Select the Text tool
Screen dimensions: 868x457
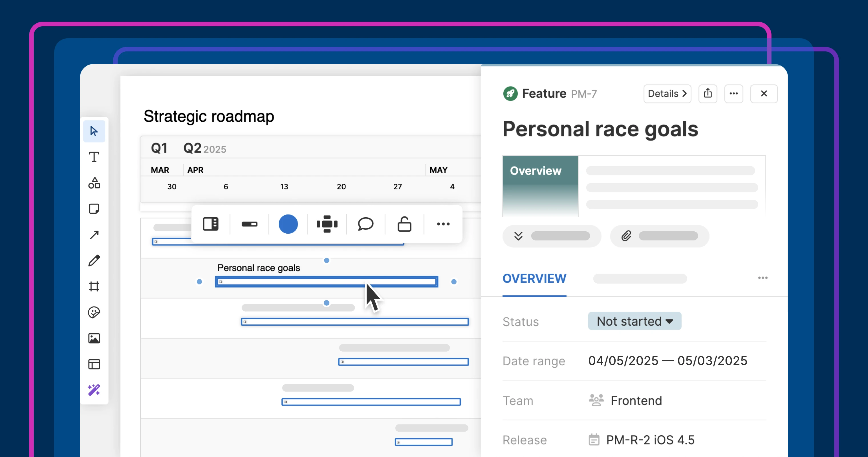click(x=94, y=157)
